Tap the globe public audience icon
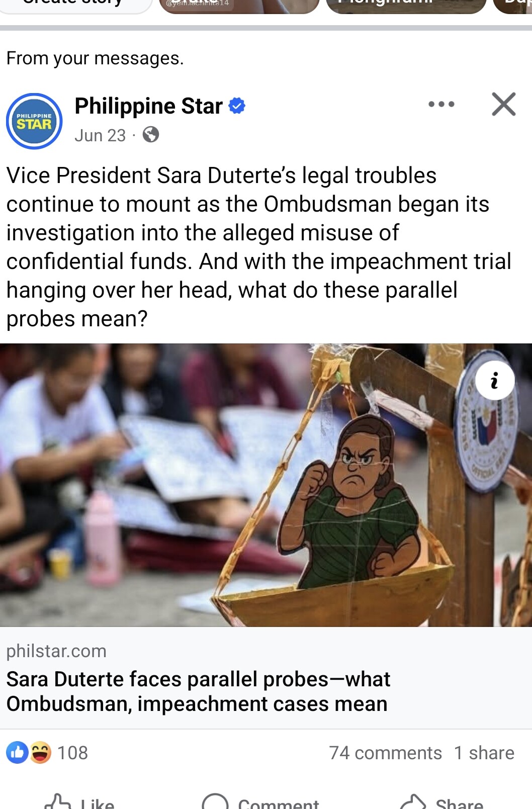This screenshot has height=809, width=532. point(151,135)
